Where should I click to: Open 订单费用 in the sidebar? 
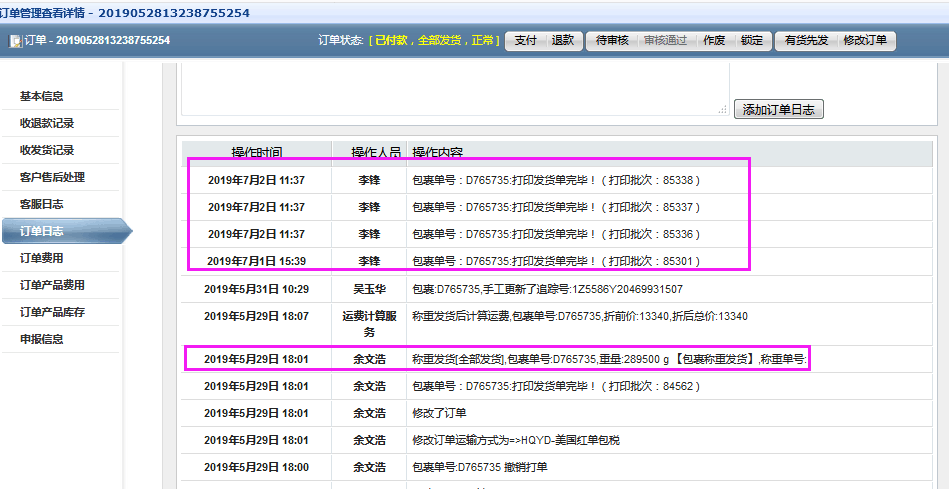42,258
